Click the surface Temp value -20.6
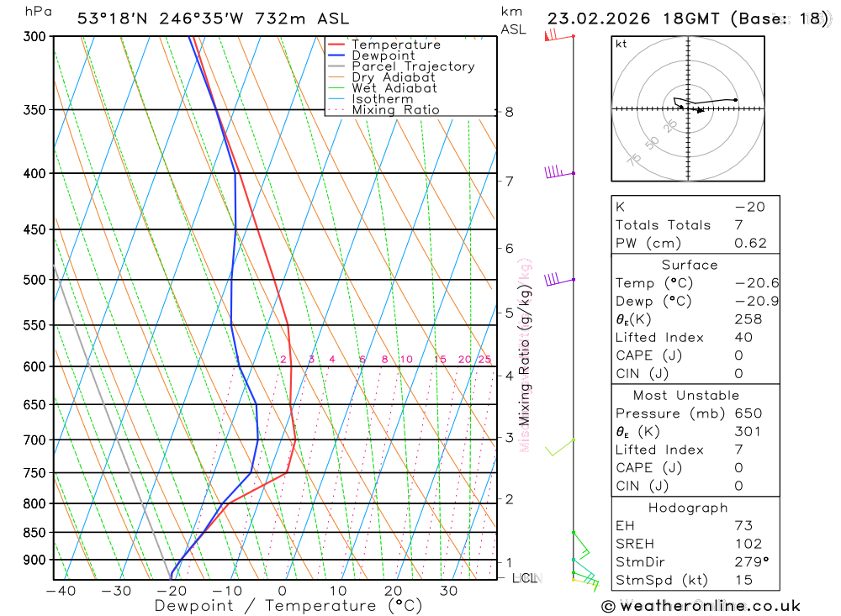The image size is (841, 616). pos(757,283)
